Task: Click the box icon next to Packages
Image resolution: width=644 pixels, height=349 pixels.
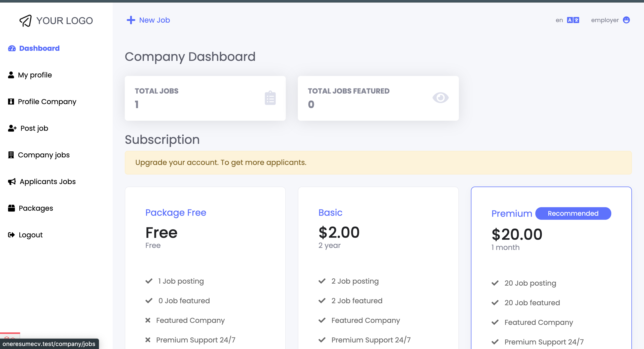Action: pyautogui.click(x=12, y=208)
